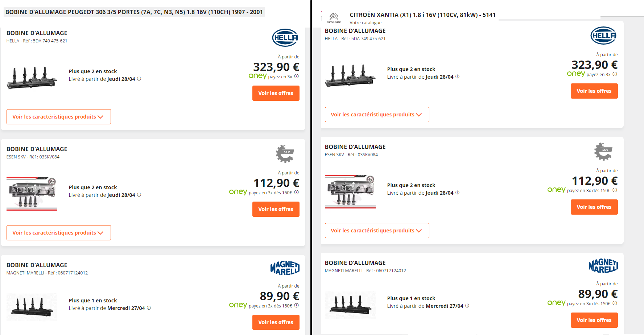Image resolution: width=644 pixels, height=335 pixels.
Task: Click 'Voir les offres' for Magneti Marelli, Citroën listing
Action: (594, 320)
